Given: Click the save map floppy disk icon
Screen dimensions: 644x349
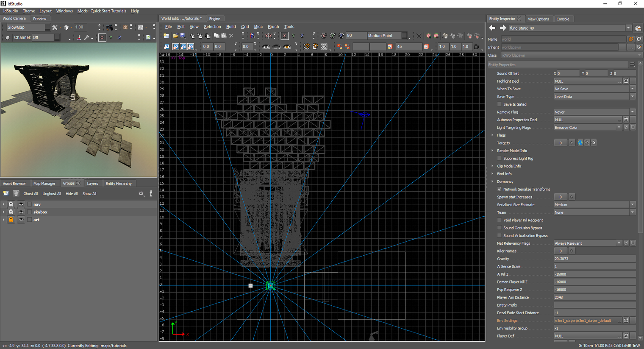Looking at the screenshot, I should tap(183, 36).
